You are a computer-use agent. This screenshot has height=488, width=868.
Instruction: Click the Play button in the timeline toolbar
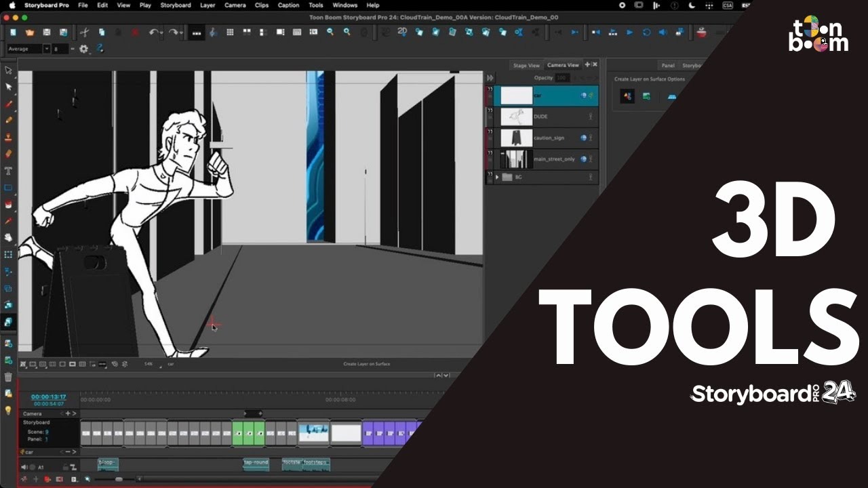point(629,32)
